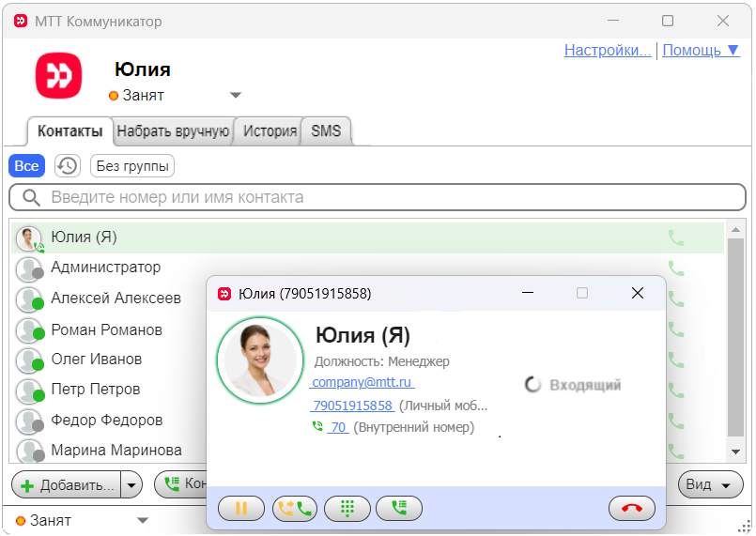Expand the status dropdown under Юлия's name

236,95
